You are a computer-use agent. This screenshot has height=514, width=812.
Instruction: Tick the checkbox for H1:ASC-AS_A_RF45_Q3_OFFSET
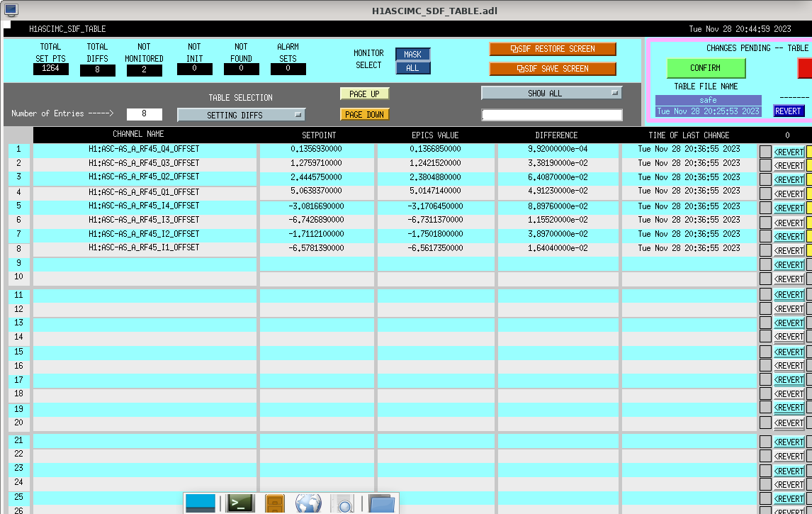[x=765, y=165]
